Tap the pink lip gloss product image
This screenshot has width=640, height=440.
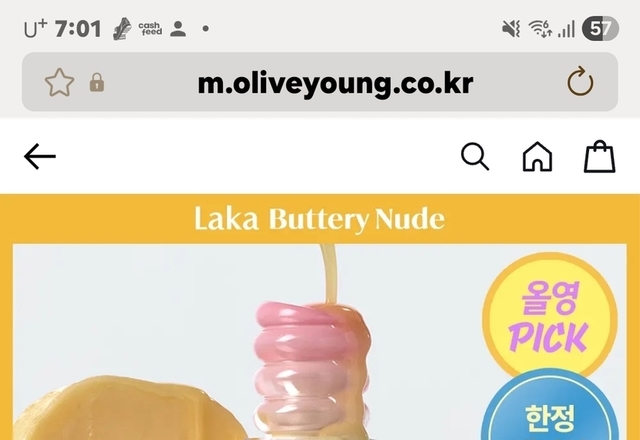(x=312, y=369)
